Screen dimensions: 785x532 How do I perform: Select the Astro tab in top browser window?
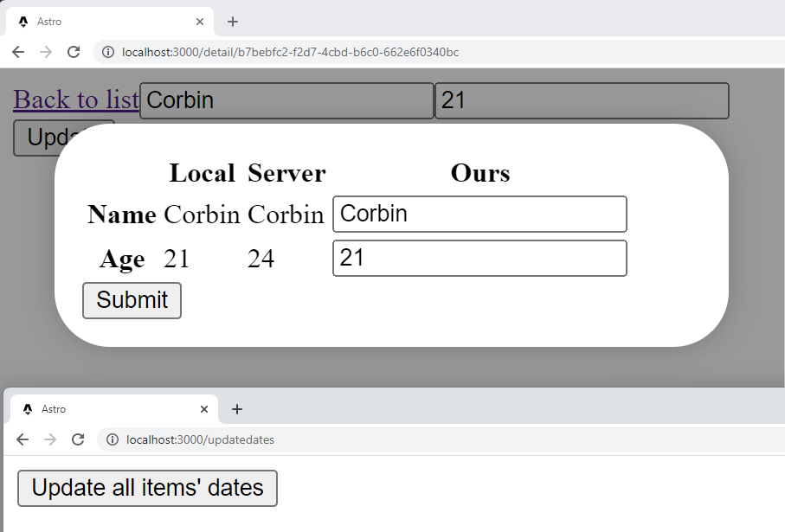[x=110, y=22]
